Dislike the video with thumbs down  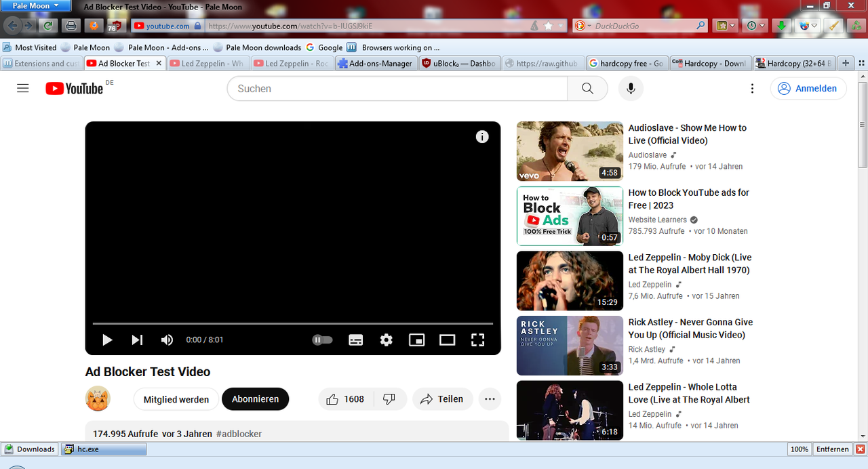[x=389, y=399]
